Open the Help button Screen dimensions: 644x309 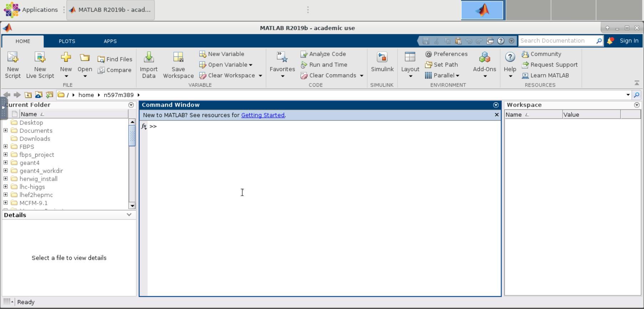[x=510, y=65]
